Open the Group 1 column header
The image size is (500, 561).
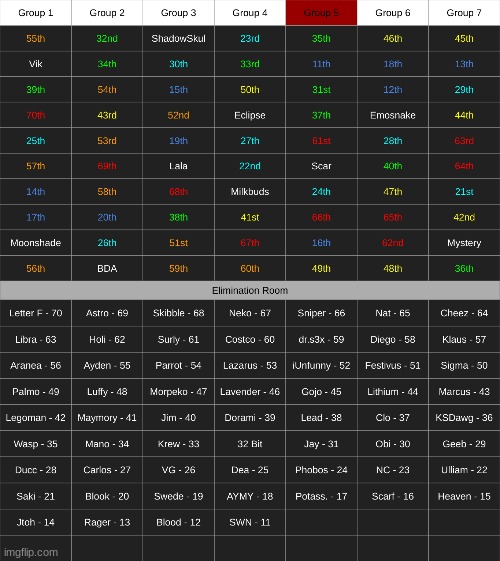pos(35,13)
